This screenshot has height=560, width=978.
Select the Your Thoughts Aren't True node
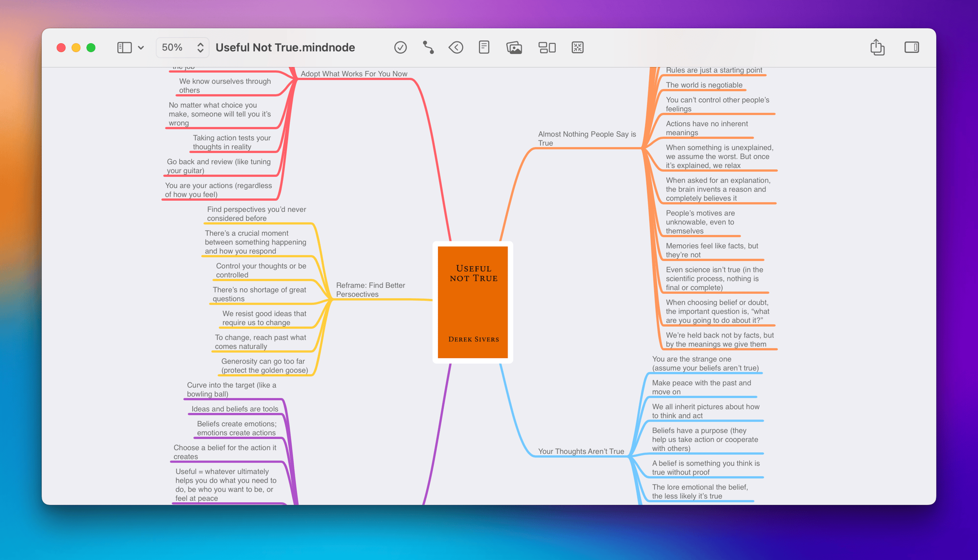(581, 451)
